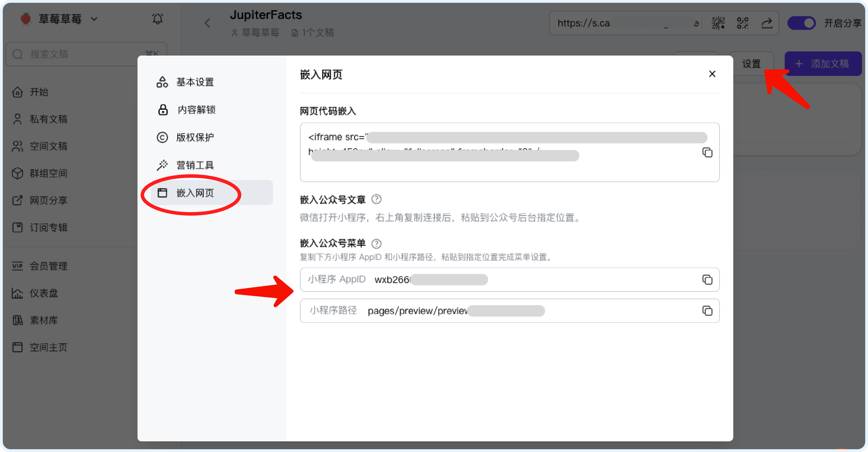The width and height of the screenshot is (868, 452).
Task: Open the 营销工具 section
Action: 195,165
